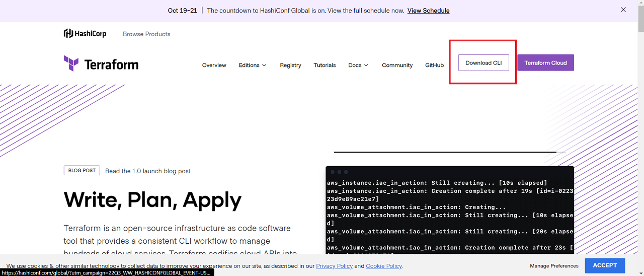Accept cookies with the ACCEPT button
The width and height of the screenshot is (644, 276).
[605, 265]
